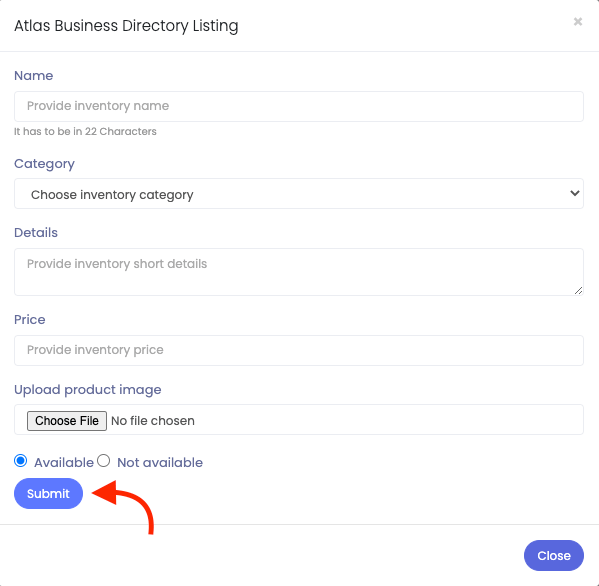
Task: Click the No file chosen text
Action: click(153, 421)
